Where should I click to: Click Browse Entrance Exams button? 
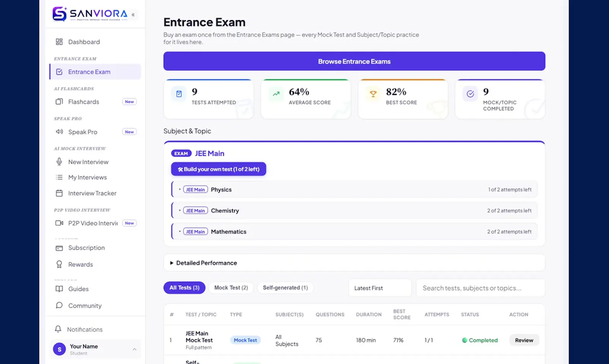click(354, 61)
